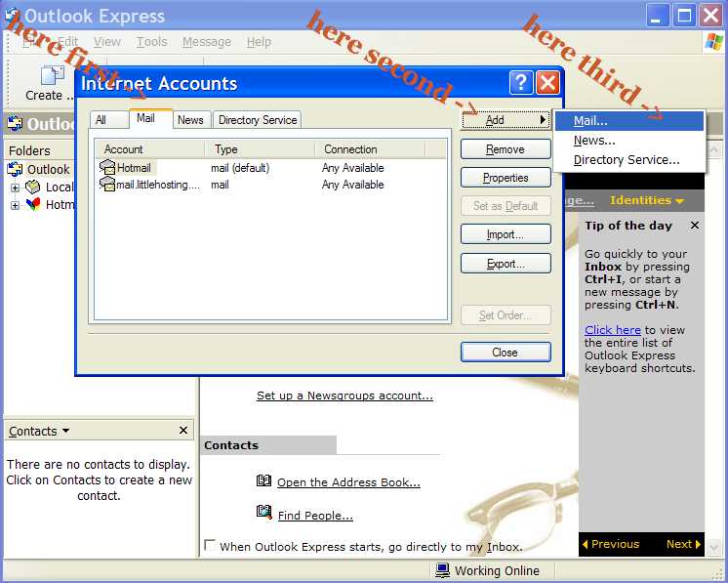The height and width of the screenshot is (583, 728).
Task: Open the Address Book link
Action: (x=348, y=482)
